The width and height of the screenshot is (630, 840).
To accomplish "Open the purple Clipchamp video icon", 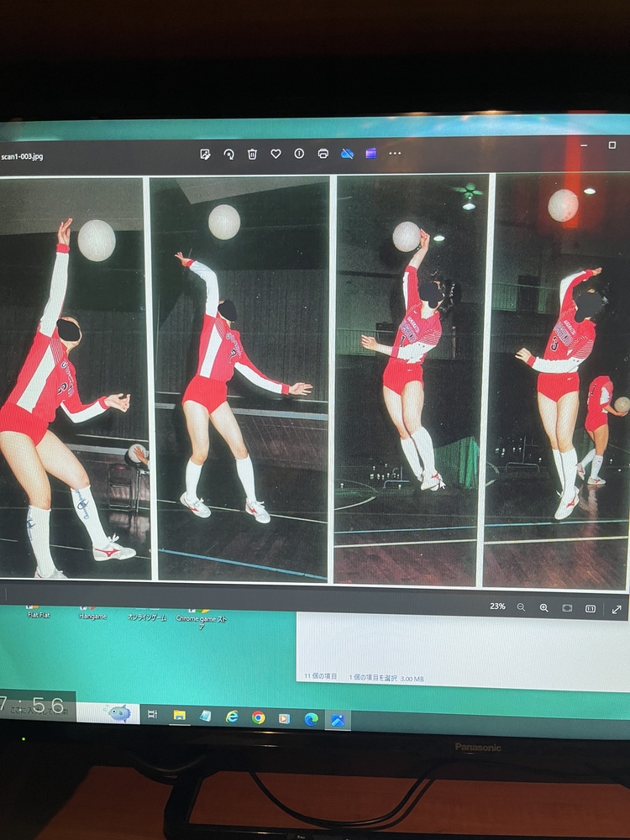I will pos(370,153).
